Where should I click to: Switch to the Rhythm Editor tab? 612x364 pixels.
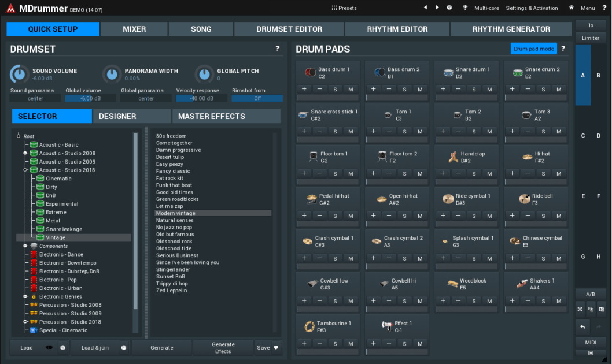tap(397, 29)
